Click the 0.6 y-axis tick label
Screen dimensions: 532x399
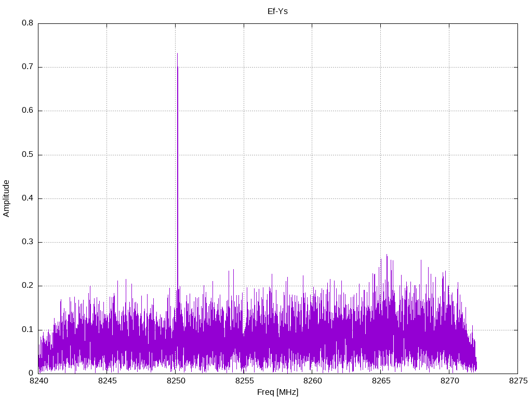(x=28, y=111)
